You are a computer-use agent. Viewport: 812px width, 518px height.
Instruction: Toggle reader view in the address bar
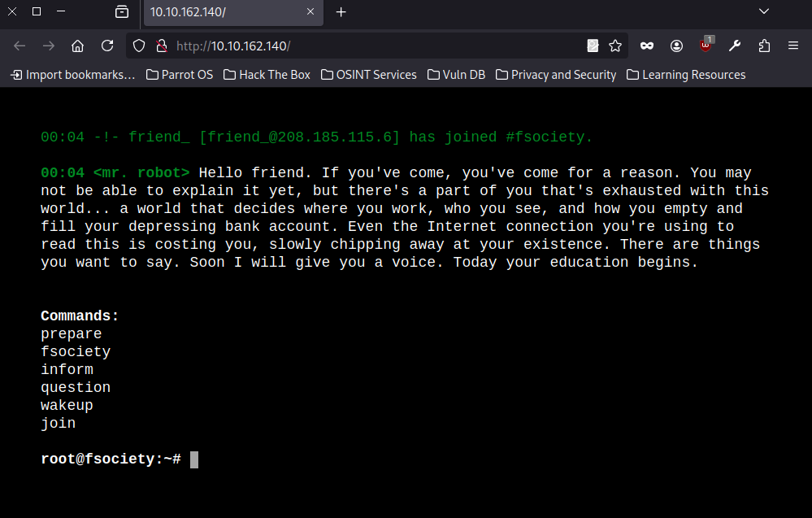(x=593, y=46)
